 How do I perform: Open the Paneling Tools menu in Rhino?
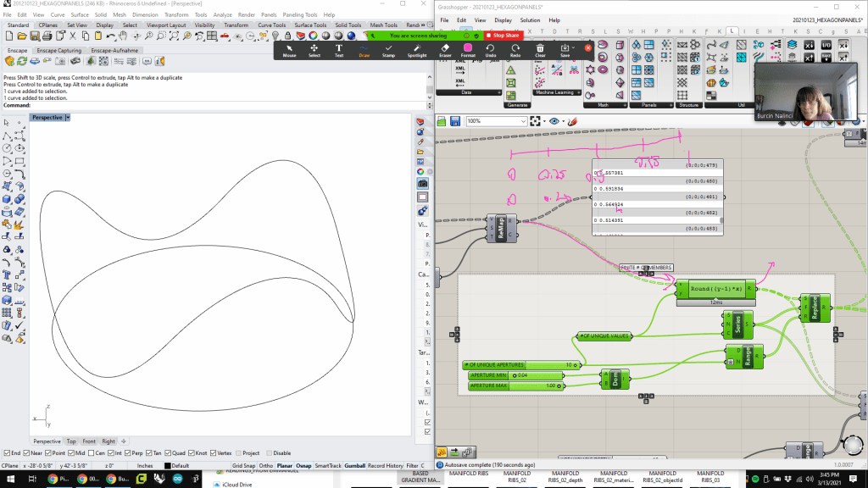pyautogui.click(x=300, y=14)
